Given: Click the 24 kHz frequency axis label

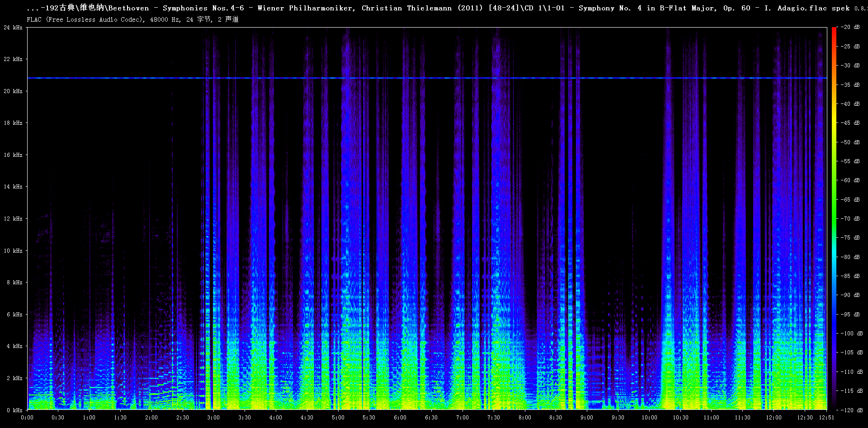Looking at the screenshot, I should tap(13, 28).
